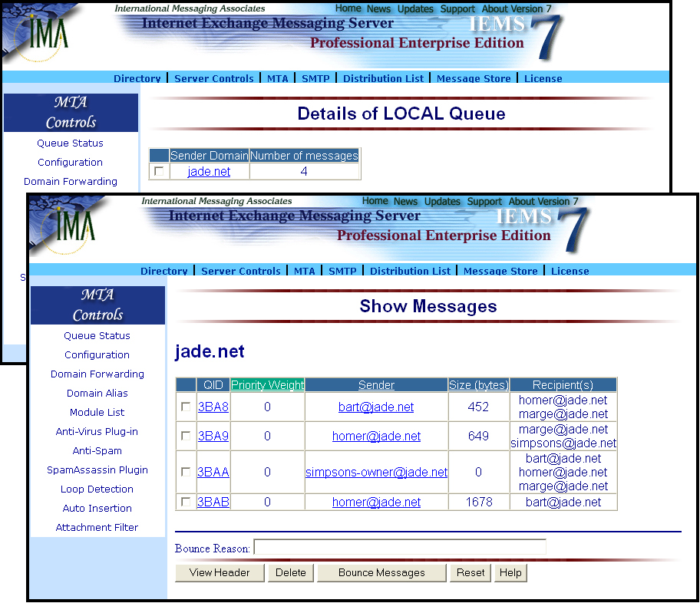700x603 pixels.
Task: Open Message Store in the front window
Action: (x=500, y=271)
